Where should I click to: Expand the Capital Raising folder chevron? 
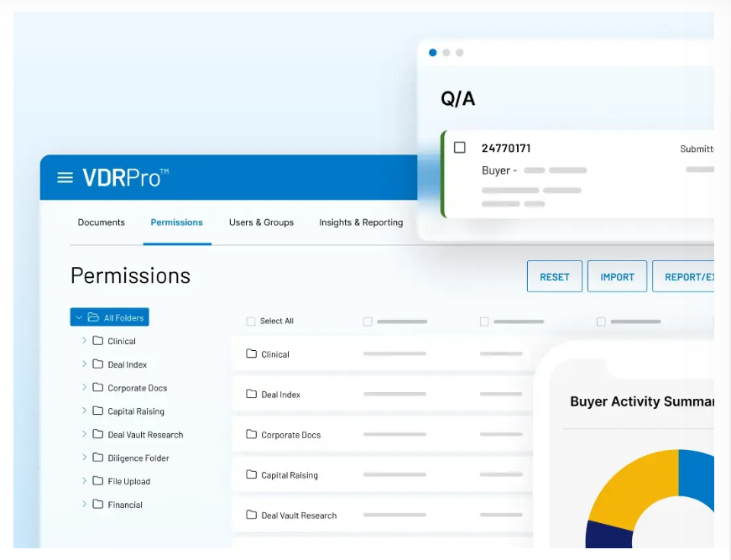click(85, 411)
